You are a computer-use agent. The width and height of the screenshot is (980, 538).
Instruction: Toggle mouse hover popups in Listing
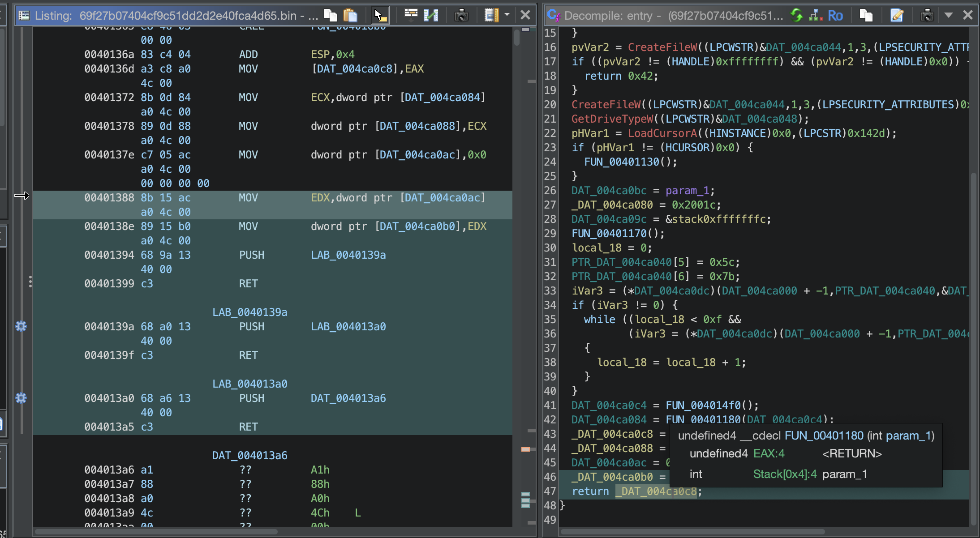tap(381, 15)
